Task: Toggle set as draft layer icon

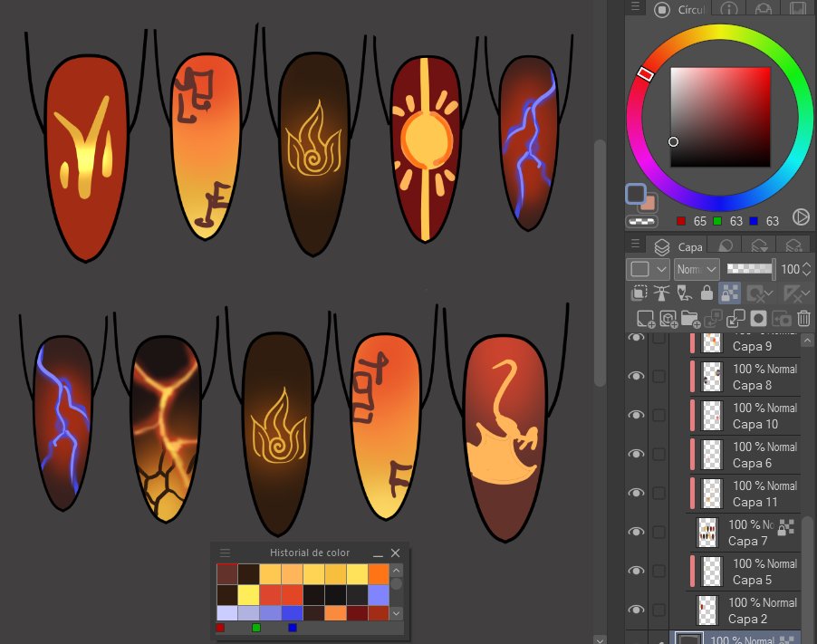Action: (684, 293)
